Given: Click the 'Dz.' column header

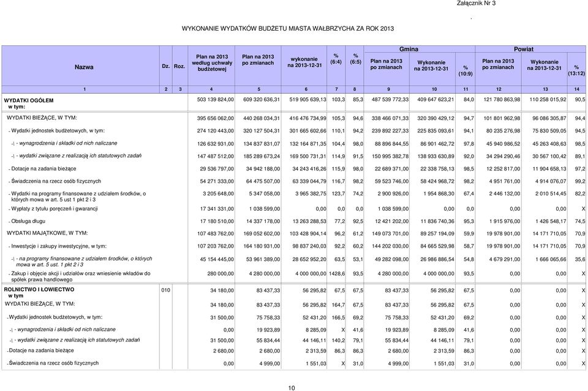Looking at the screenshot, I should [166, 66].
